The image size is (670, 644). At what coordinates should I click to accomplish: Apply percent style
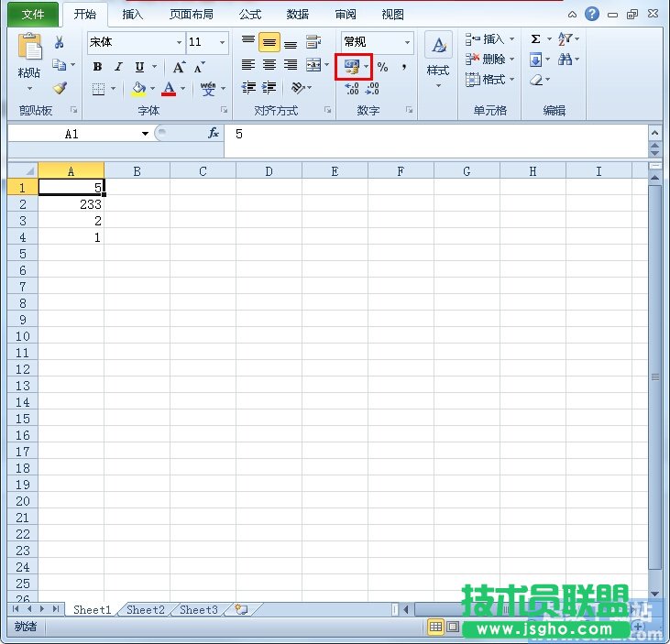tap(382, 67)
